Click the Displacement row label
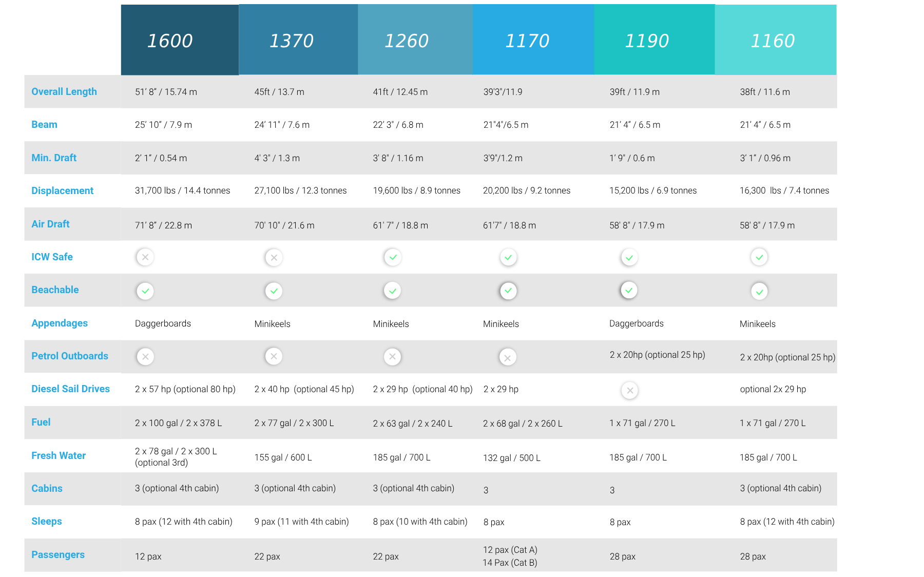 click(62, 191)
